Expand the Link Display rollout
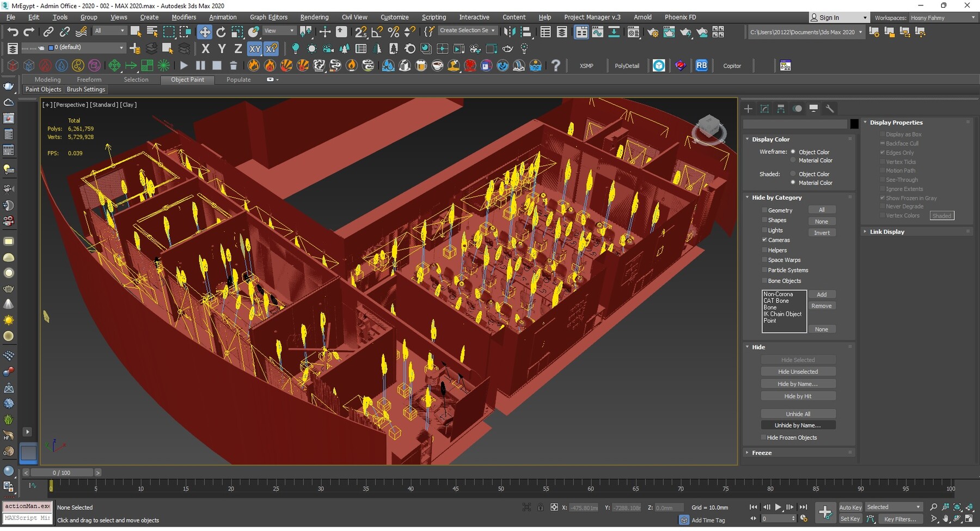The image size is (980, 531). click(886, 232)
